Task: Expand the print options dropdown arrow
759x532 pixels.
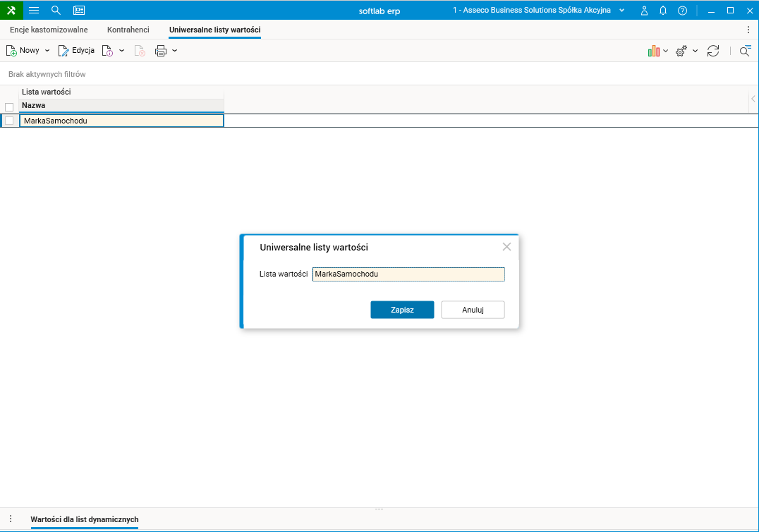Action: 175,50
